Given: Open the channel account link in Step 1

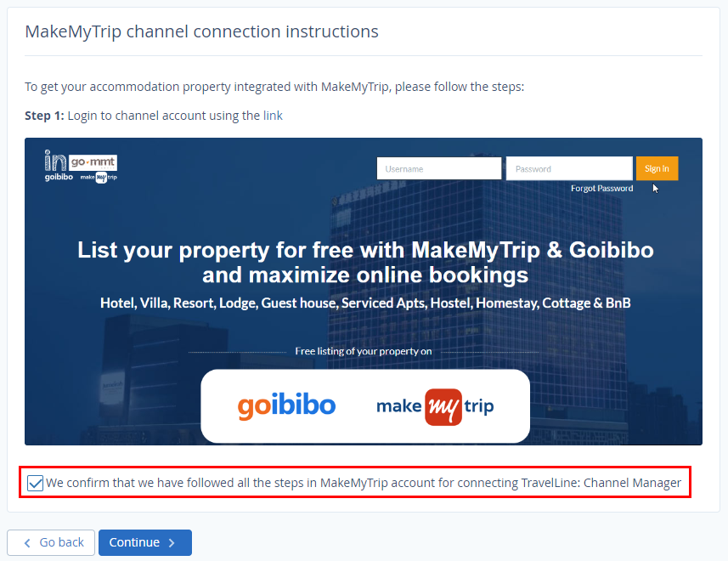Looking at the screenshot, I should coord(273,116).
